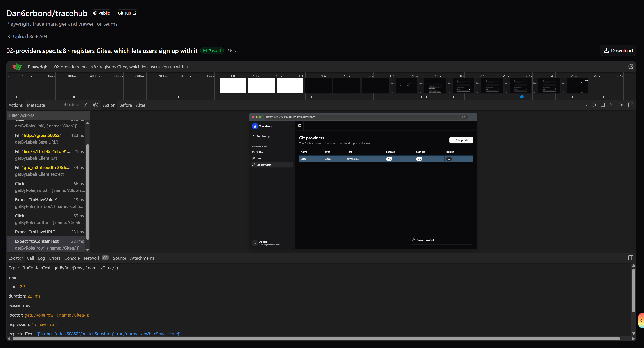
Task: Step to next action arrow
Action: pyautogui.click(x=610, y=105)
